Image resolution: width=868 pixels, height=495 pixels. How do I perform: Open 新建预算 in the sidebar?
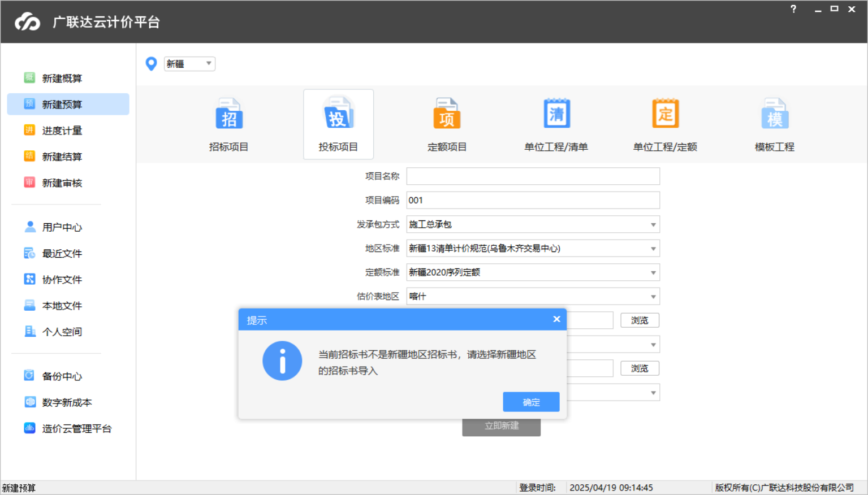[68, 104]
